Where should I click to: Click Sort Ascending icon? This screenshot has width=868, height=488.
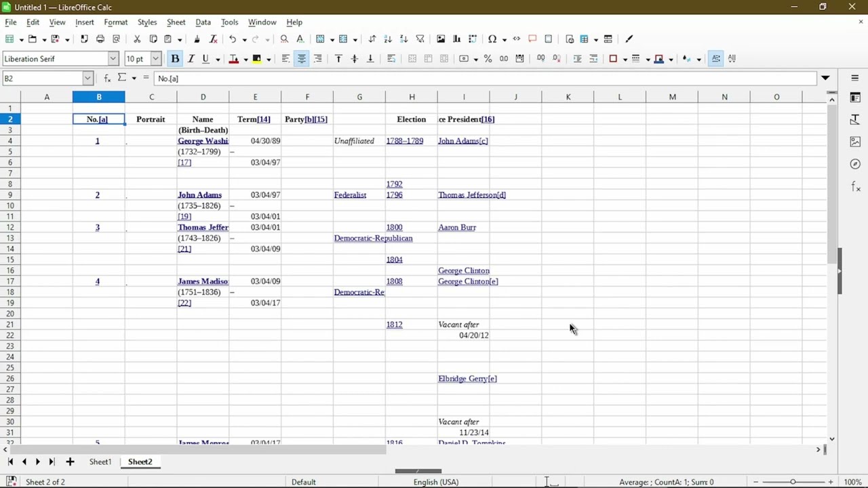(x=388, y=39)
